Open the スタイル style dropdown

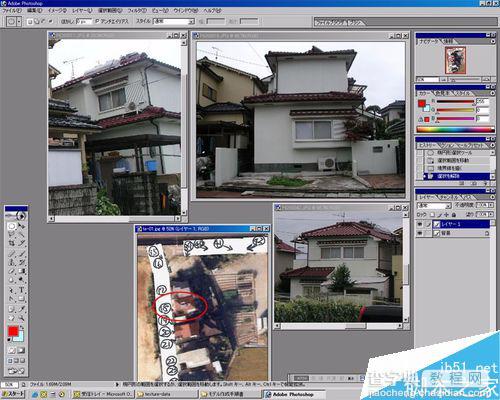point(192,22)
